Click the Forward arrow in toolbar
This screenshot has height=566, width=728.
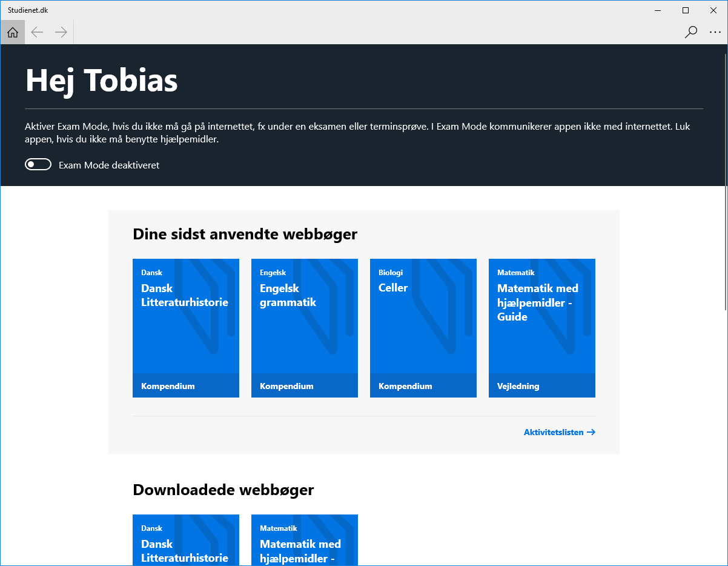[x=61, y=32]
